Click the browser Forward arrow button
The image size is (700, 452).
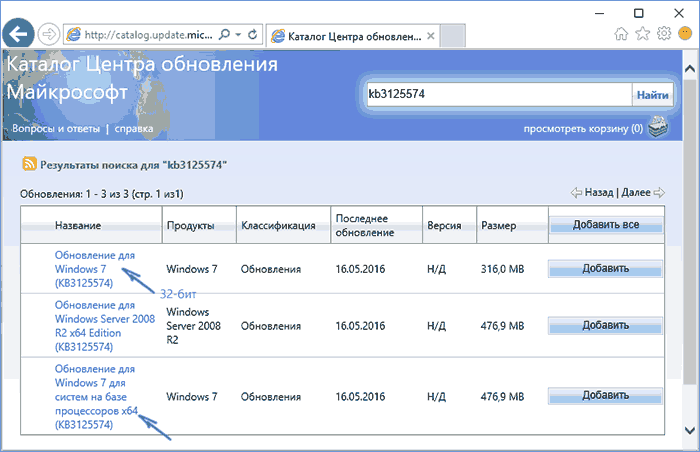[48, 34]
